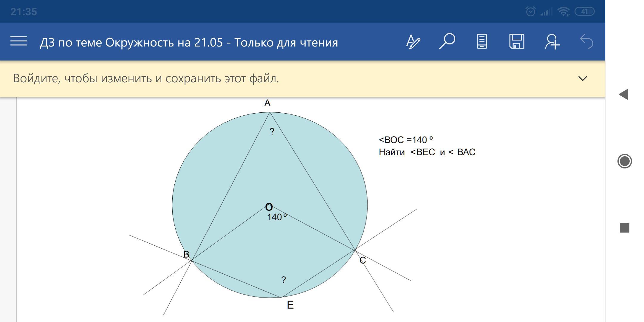Select the 140° angle label at O

[277, 217]
